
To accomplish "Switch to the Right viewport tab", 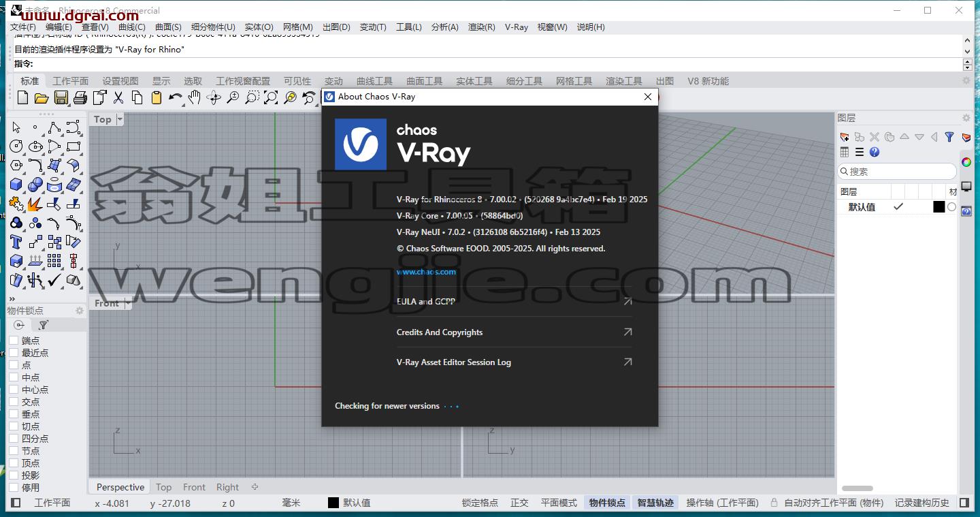I will tap(227, 487).
